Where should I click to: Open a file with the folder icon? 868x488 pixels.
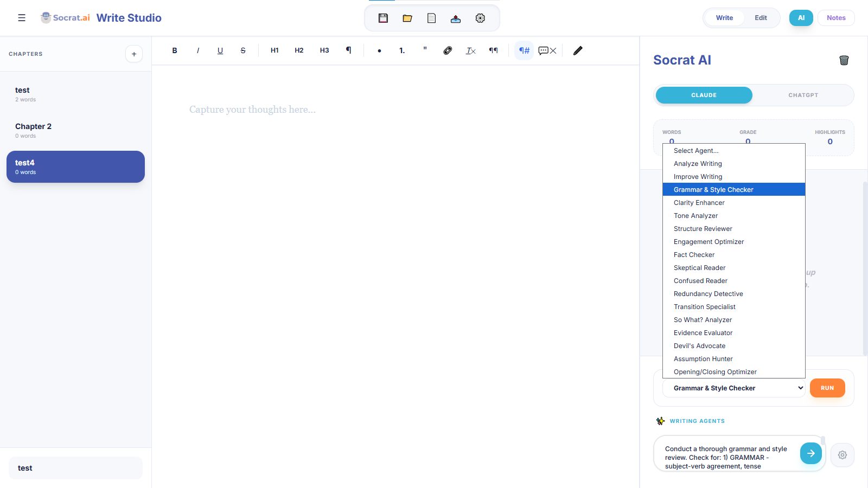point(407,18)
